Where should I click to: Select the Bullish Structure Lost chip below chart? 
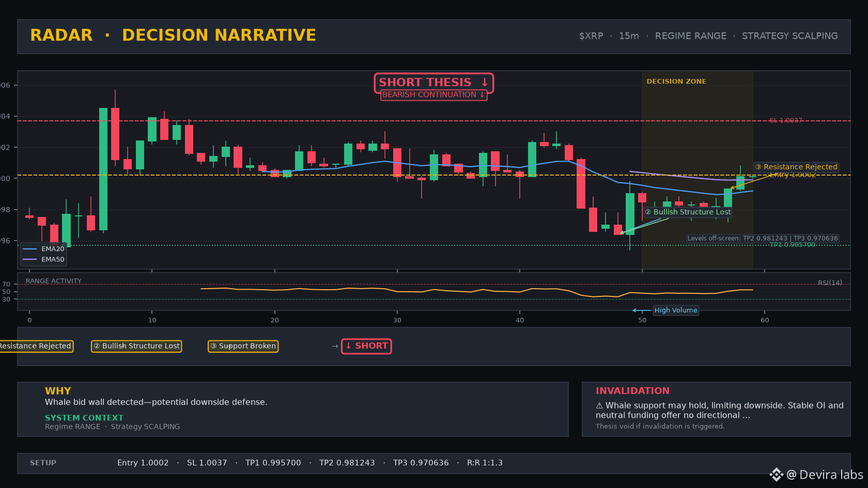(x=136, y=346)
